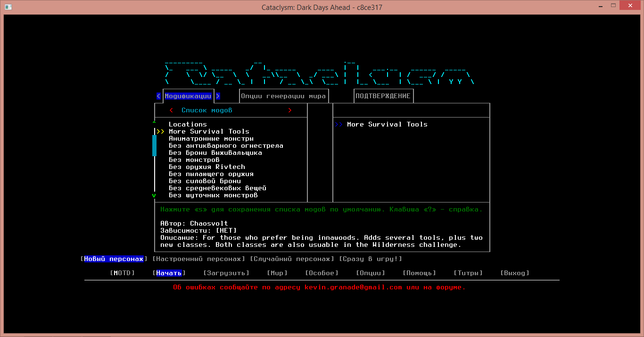
Task: Select Без шуточных монстров mod
Action: pos(213,195)
